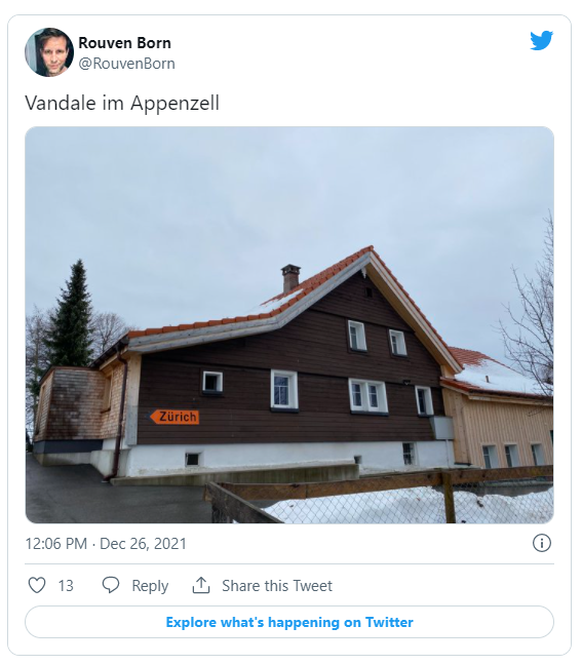Open the @RouvenBorn handle link

[127, 64]
